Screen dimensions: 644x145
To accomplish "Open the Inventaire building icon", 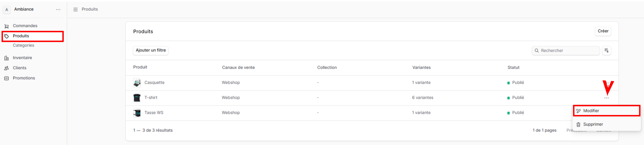I will tap(6, 58).
